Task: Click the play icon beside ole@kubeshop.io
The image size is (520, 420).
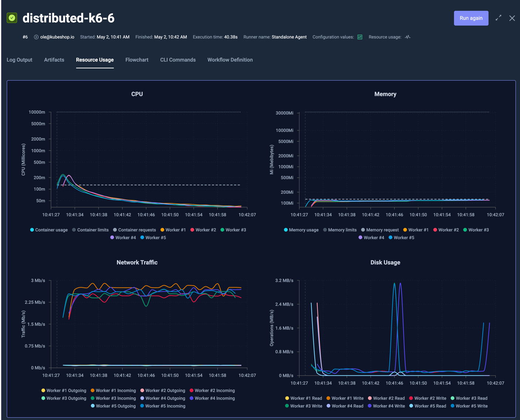Action: [36, 37]
